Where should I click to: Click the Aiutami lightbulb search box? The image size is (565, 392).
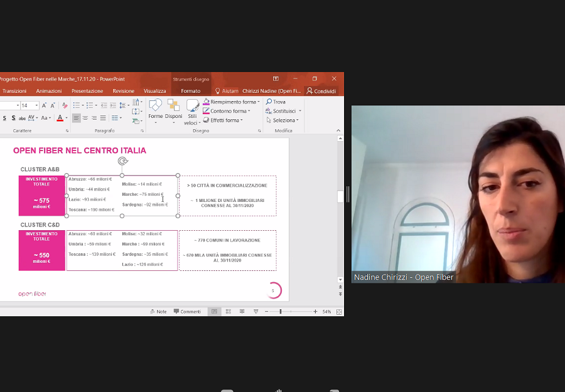227,91
